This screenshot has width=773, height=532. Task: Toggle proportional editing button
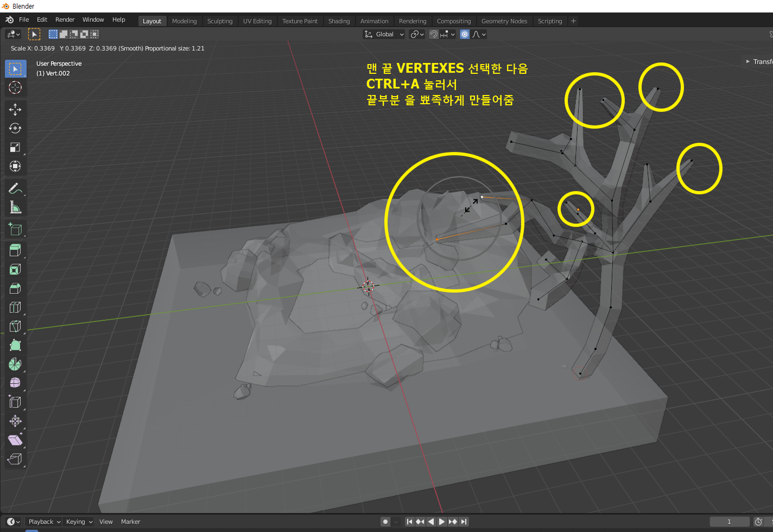pos(465,34)
